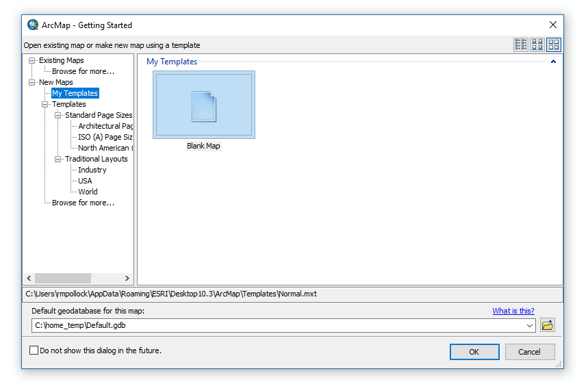Click the Normal.mxt template path text
This screenshot has width=588, height=382.
[171, 294]
